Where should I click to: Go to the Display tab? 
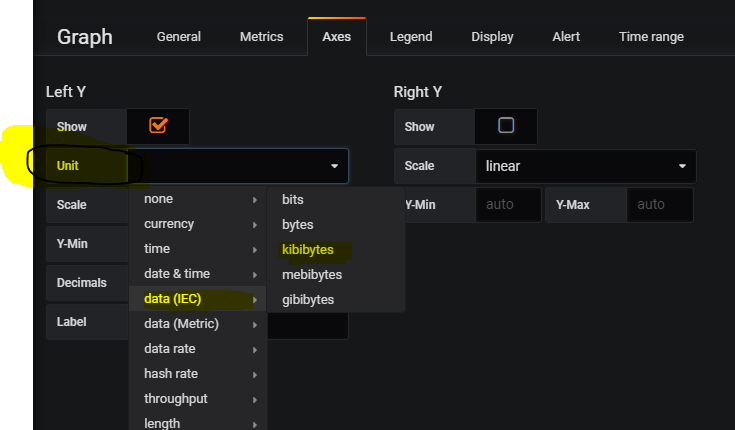(x=492, y=37)
